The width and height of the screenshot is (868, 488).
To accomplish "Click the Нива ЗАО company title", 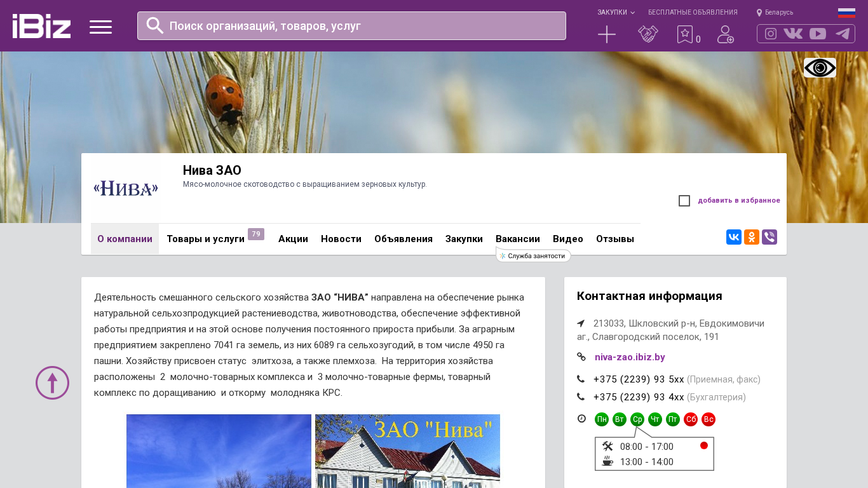I will pyautogui.click(x=212, y=170).
